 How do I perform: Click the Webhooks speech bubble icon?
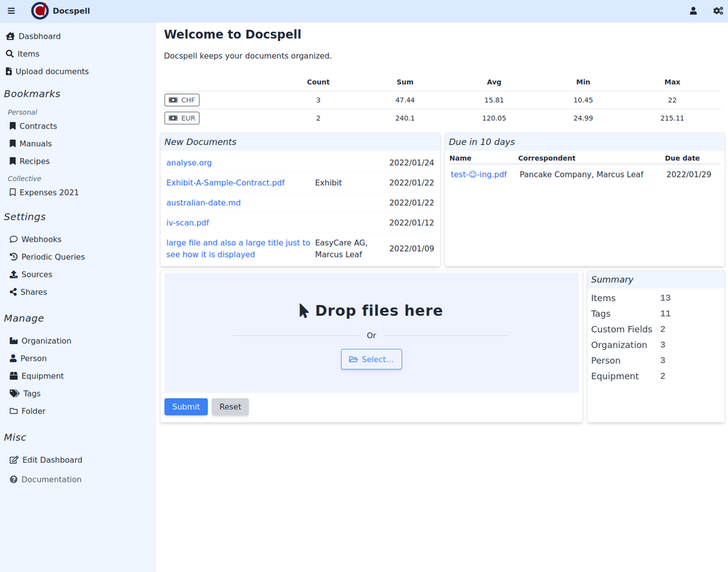tap(14, 239)
